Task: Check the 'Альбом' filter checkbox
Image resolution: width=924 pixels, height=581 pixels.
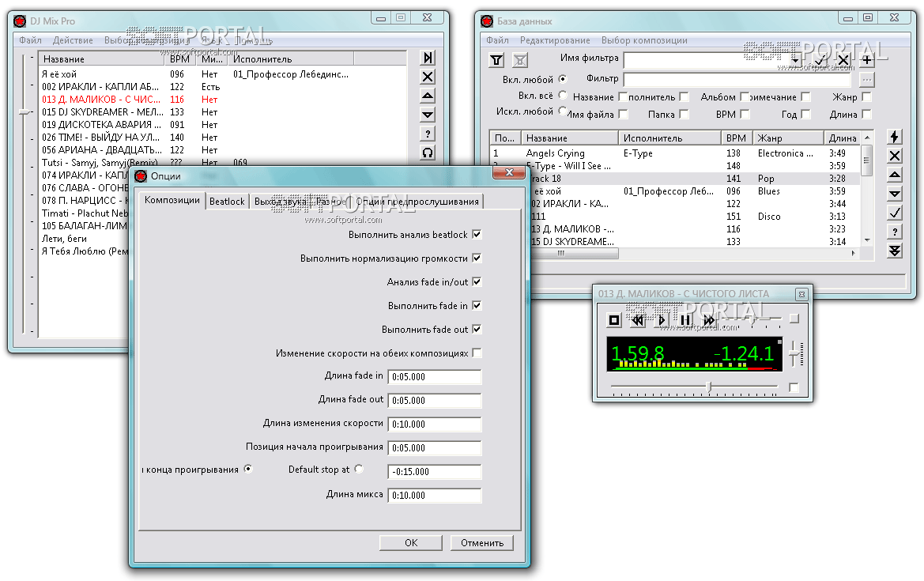Action: (x=745, y=96)
